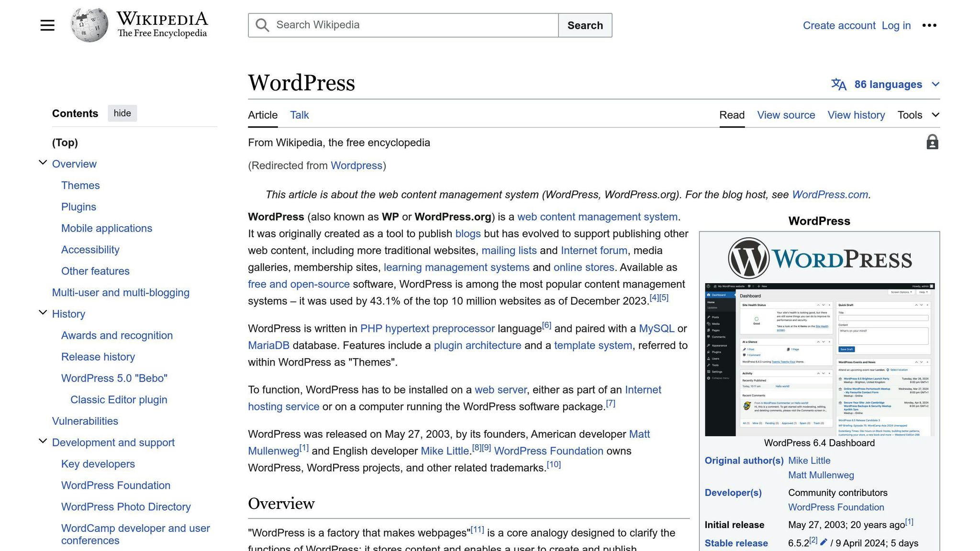Open the template system link

point(593,345)
